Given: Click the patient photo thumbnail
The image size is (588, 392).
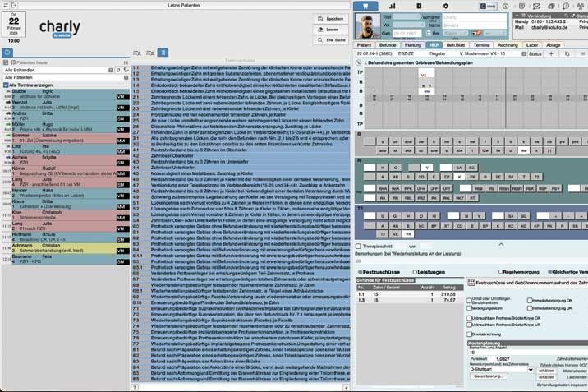Looking at the screenshot, I should (x=366, y=24).
